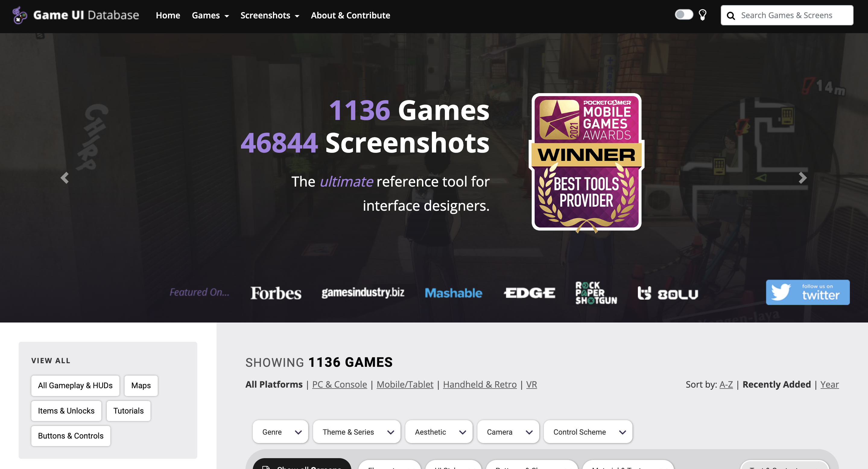The image size is (868, 469).
Task: Click the Twitter follow us icon button
Action: coord(808,292)
